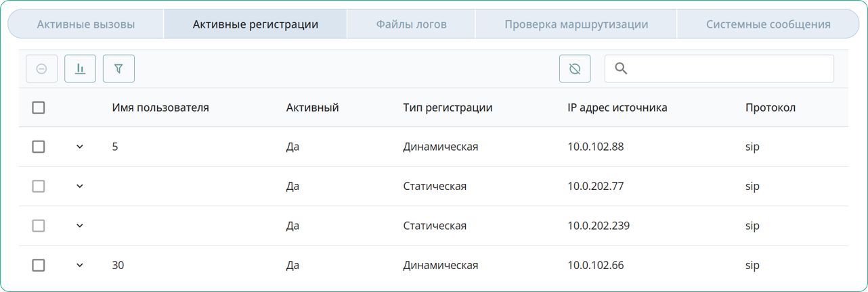Select the row with IP 10.0.202.77
Viewport: 868px width, 292px height.
point(39,186)
